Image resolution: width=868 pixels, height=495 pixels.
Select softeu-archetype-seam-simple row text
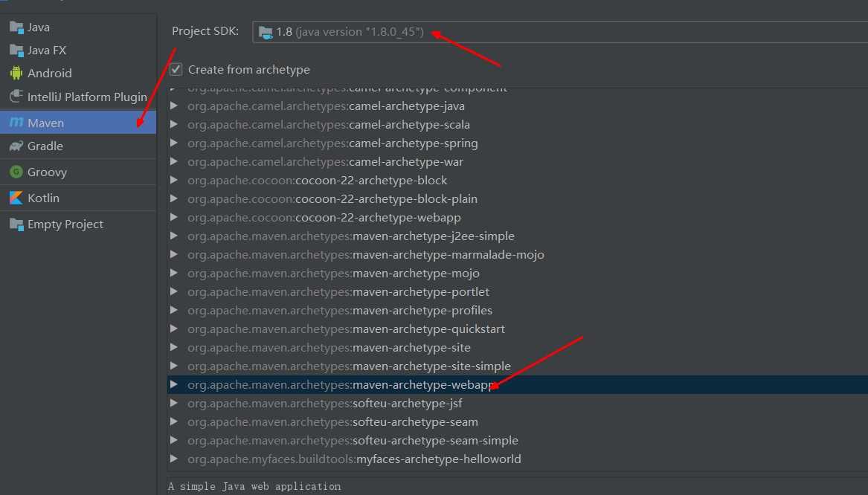pyautogui.click(x=353, y=440)
